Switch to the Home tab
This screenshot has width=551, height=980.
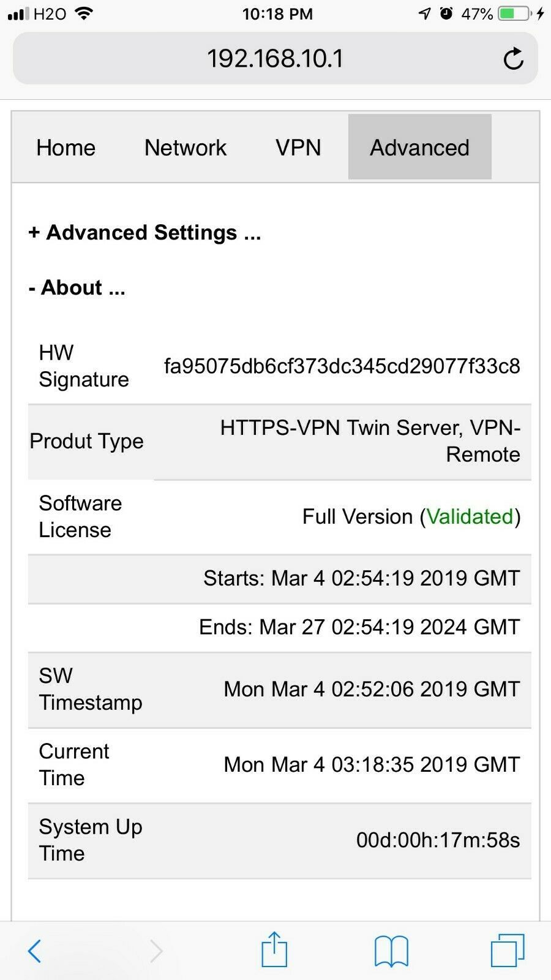click(x=66, y=148)
